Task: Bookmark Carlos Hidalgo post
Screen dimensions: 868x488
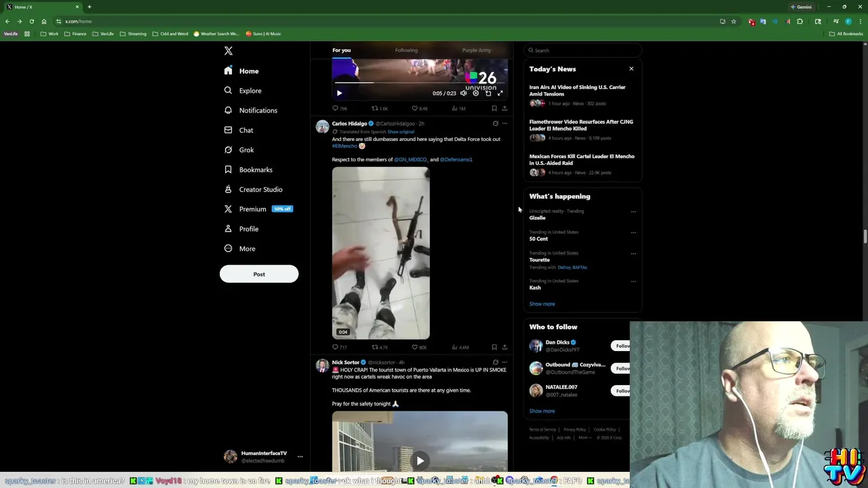Action: point(494,347)
